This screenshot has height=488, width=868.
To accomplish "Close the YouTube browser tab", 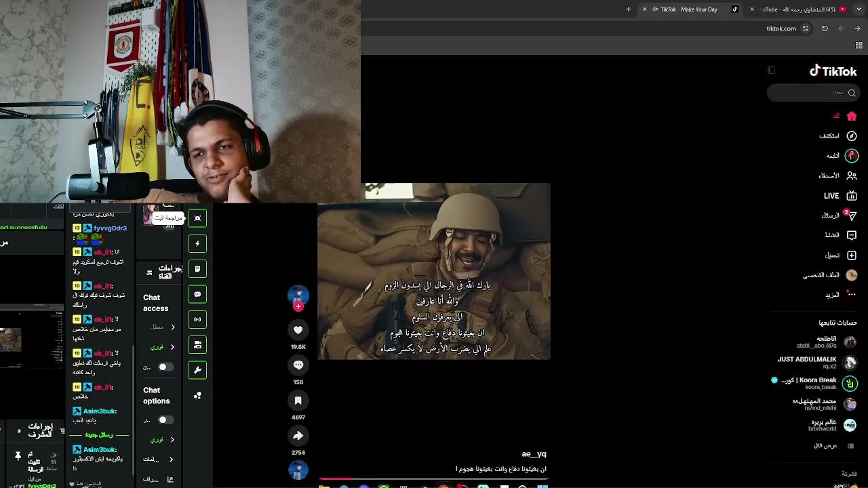I will tap(751, 9).
